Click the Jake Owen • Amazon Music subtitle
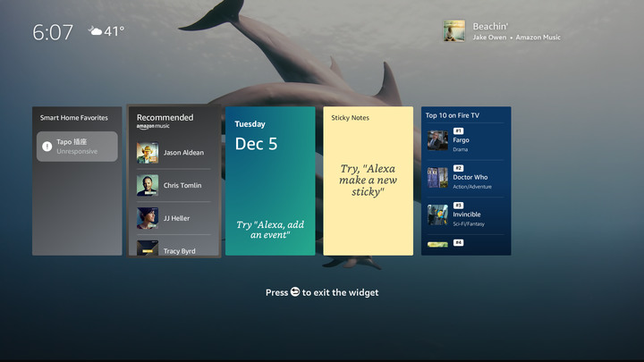This screenshot has width=644, height=362. tap(516, 38)
